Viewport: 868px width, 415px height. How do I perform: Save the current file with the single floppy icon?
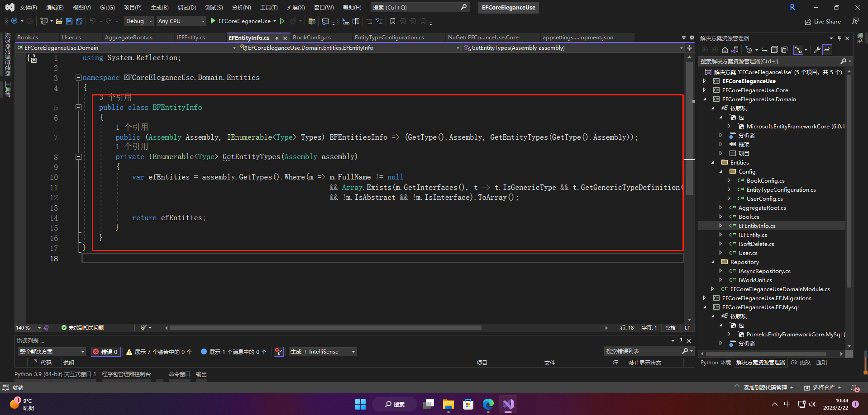[69, 21]
